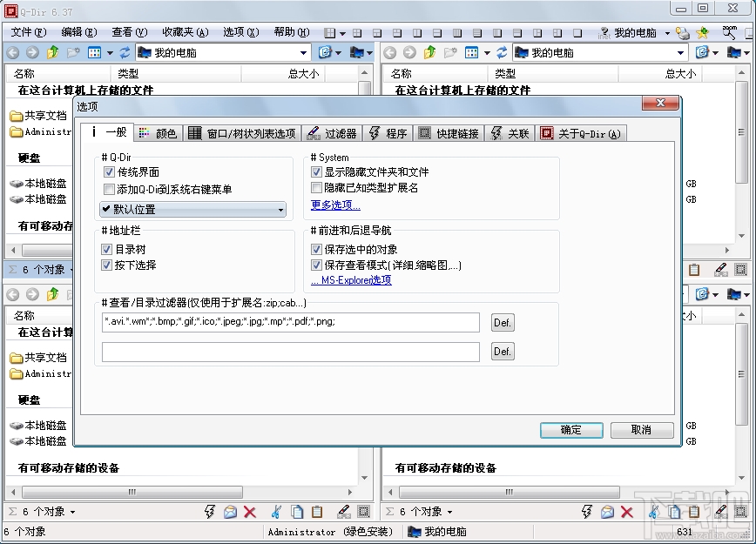The width and height of the screenshot is (756, 544).
Task: Check the 传统界面 checkbox
Action: (x=109, y=172)
